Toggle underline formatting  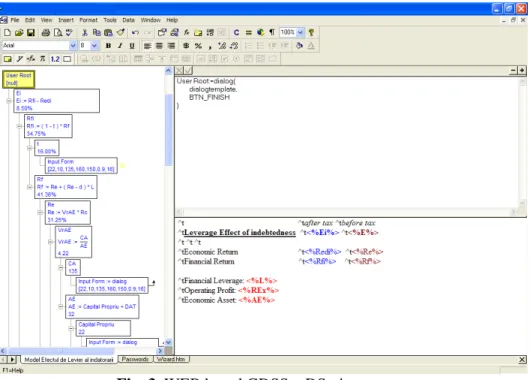[132, 46]
